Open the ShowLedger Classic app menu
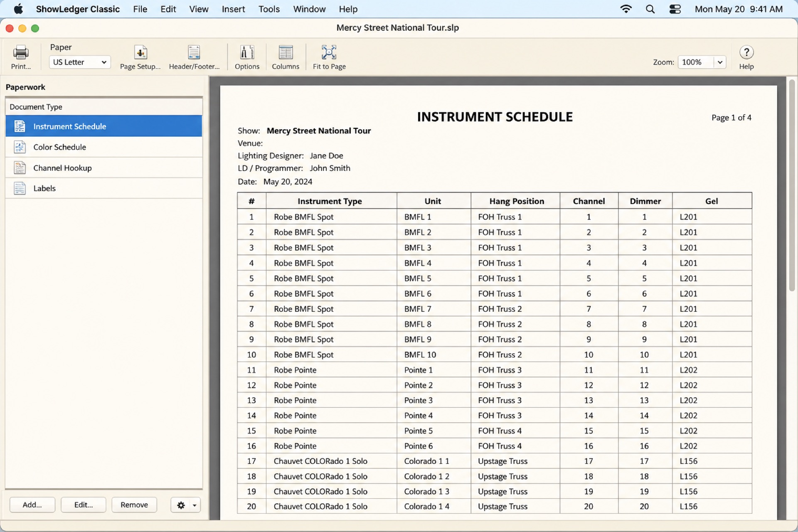Image resolution: width=798 pixels, height=532 pixels. click(x=78, y=9)
